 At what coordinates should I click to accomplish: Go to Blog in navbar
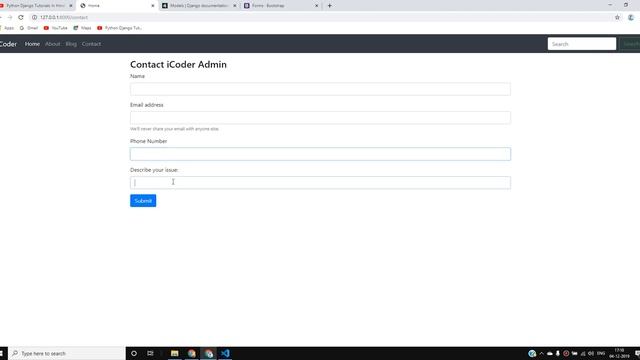coord(71,44)
